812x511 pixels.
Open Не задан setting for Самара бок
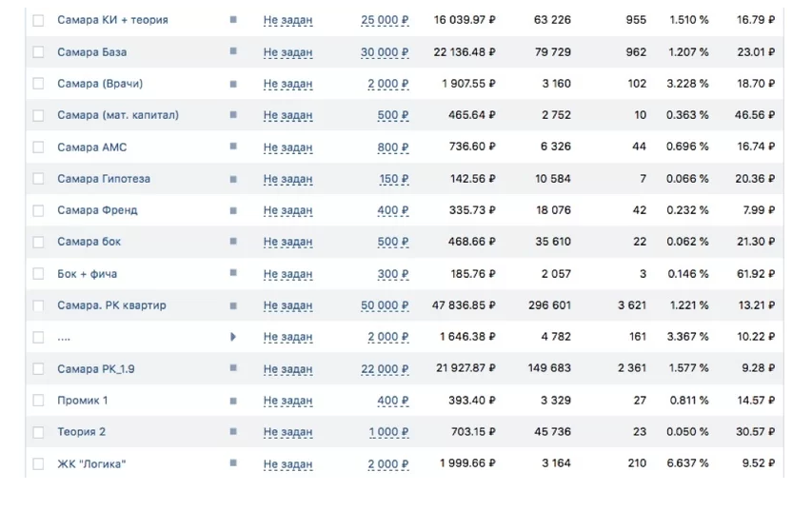tap(287, 242)
